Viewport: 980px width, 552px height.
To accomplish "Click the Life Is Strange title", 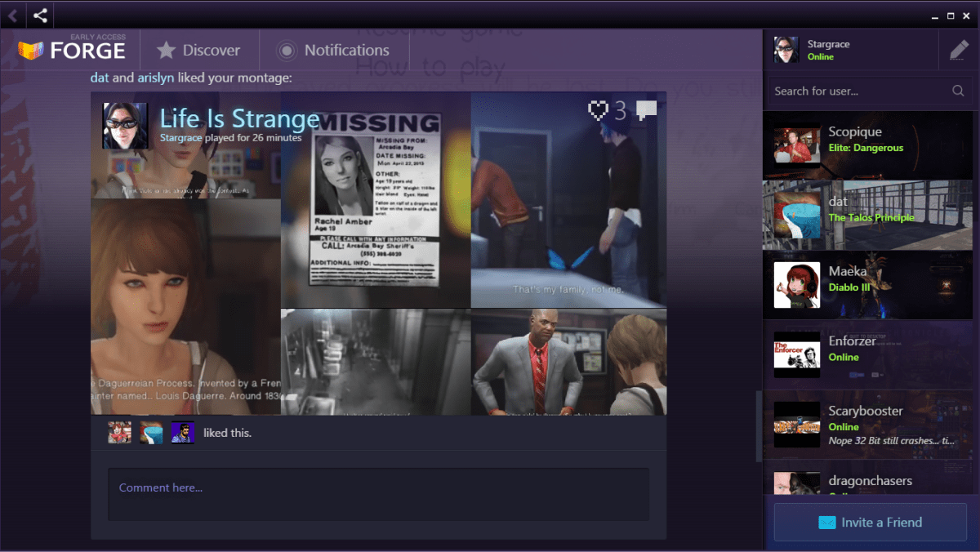I will coord(239,119).
